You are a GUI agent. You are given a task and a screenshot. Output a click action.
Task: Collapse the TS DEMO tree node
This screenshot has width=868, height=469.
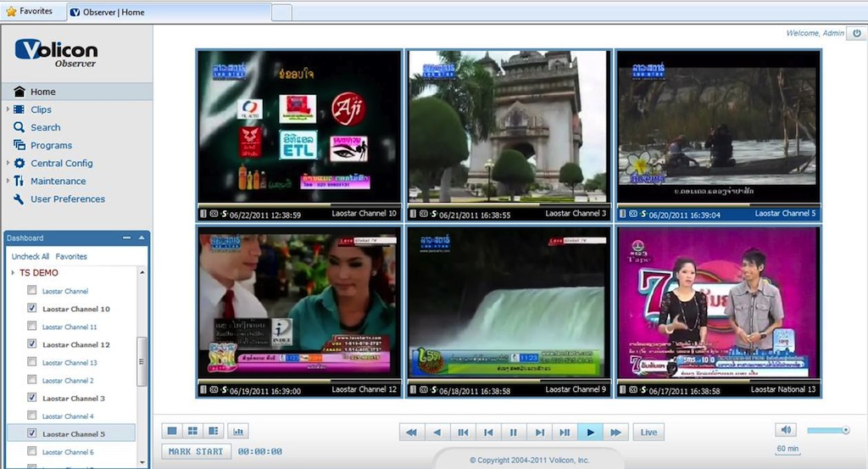(x=13, y=272)
